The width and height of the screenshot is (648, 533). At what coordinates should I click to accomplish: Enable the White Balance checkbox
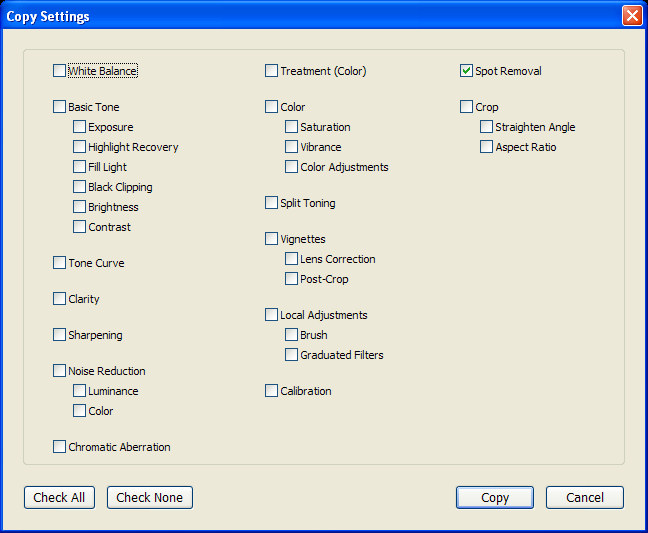(59, 71)
